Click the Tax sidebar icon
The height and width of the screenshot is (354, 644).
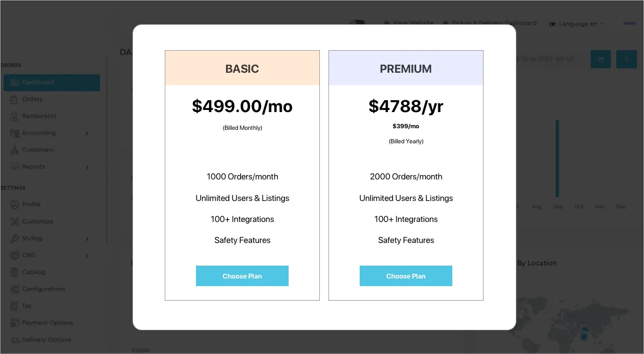tap(14, 306)
